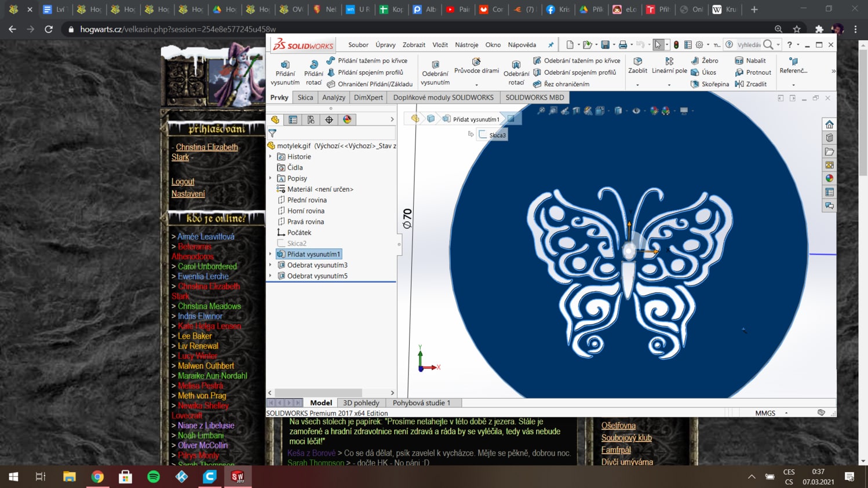Expand the manager tabs chevron arrow
This screenshot has height=488, width=868.
[x=392, y=120]
